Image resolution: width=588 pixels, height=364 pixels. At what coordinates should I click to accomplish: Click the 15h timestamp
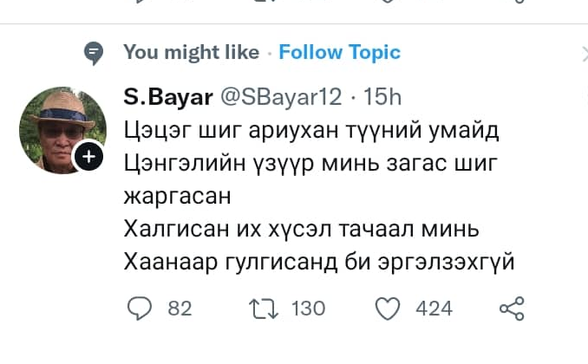382,96
